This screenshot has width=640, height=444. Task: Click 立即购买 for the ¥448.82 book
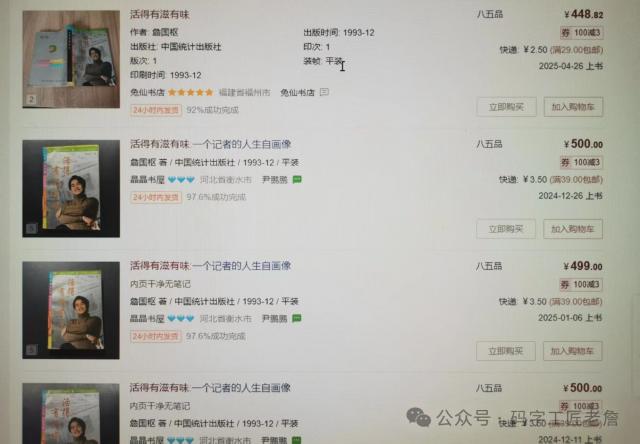[506, 107]
